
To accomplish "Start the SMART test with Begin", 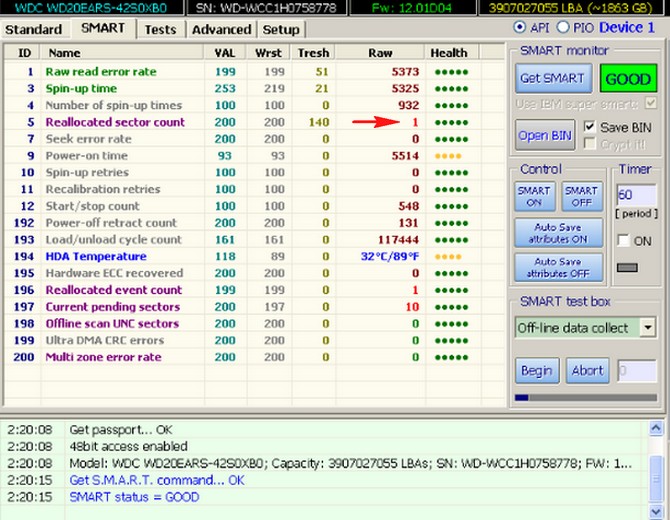I will pyautogui.click(x=537, y=371).
